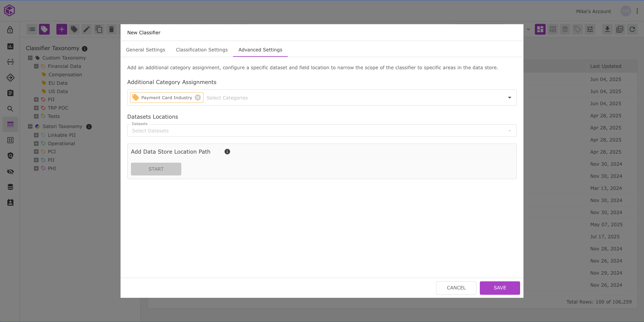
Task: Click the START button for location path
Action: (156, 169)
